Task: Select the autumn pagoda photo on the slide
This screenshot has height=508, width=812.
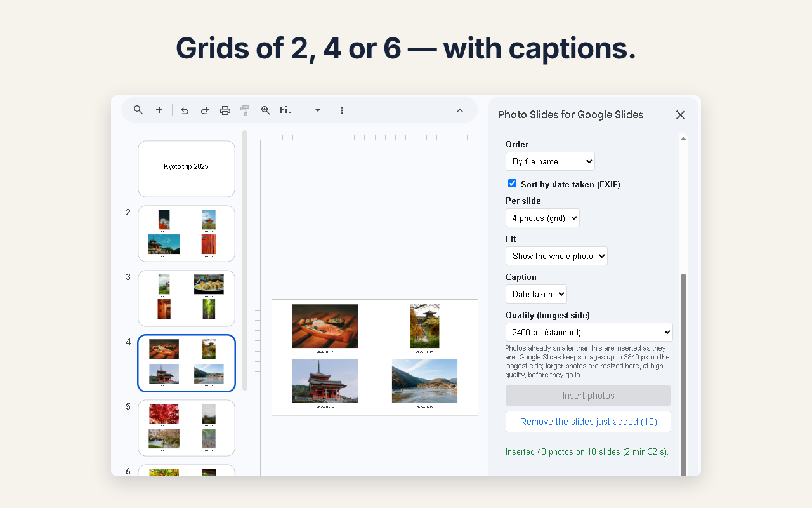Action: click(x=424, y=326)
